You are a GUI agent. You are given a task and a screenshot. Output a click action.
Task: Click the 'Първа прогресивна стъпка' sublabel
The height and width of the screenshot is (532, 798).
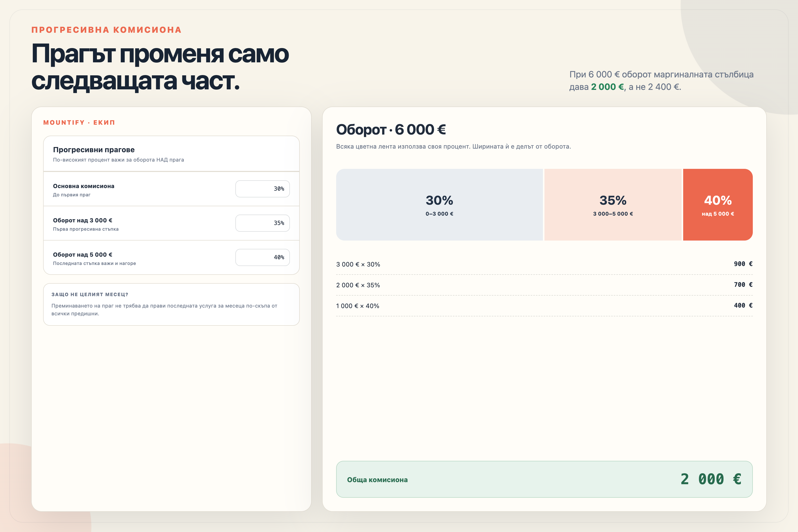(x=86, y=229)
